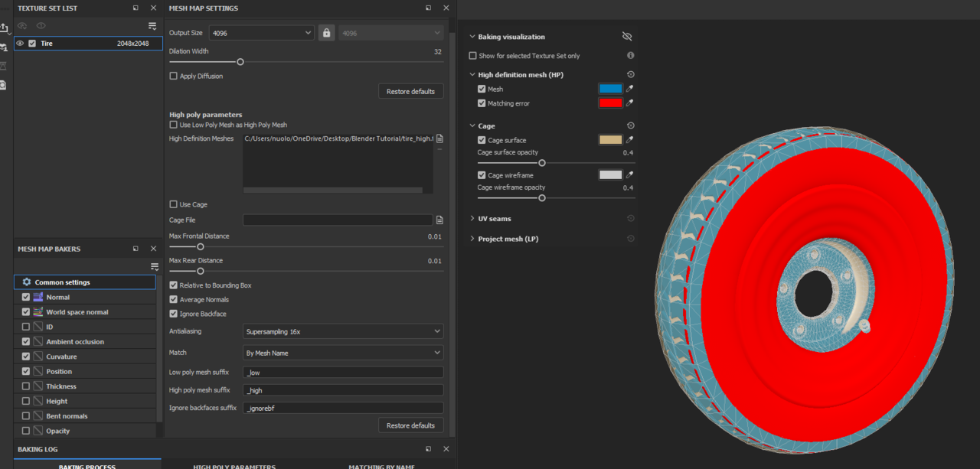Screen dimensions: 980x469
Task: Click the upper Restore defaults button
Action: click(x=410, y=92)
